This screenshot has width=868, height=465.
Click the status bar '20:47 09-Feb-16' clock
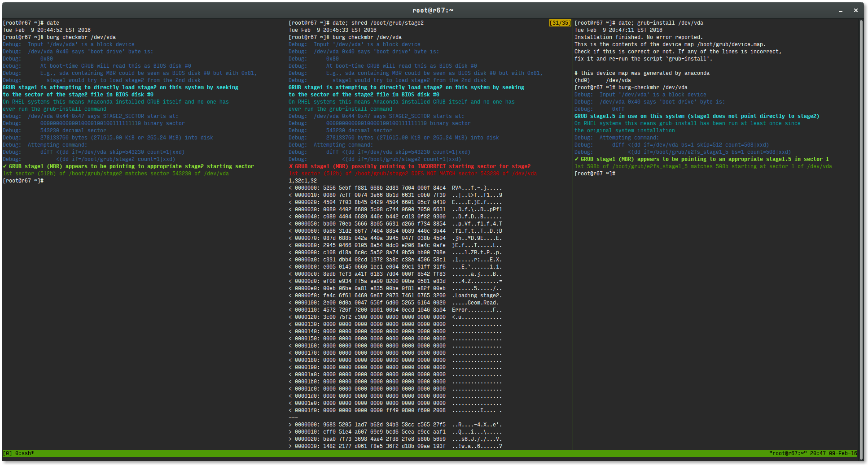pyautogui.click(x=833, y=453)
